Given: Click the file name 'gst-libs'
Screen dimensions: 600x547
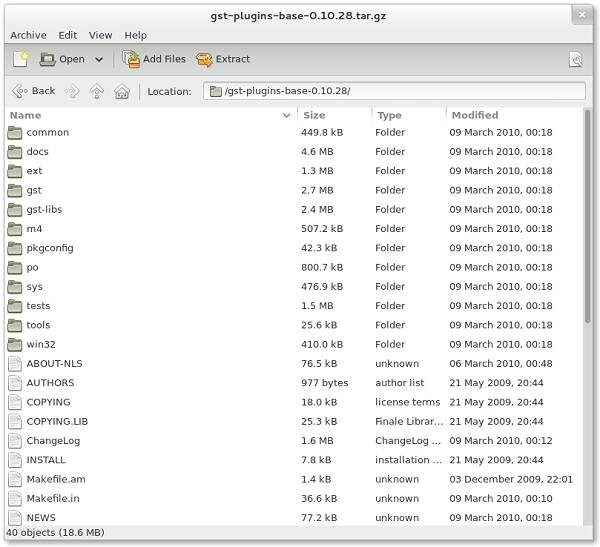Looking at the screenshot, I should [x=44, y=210].
